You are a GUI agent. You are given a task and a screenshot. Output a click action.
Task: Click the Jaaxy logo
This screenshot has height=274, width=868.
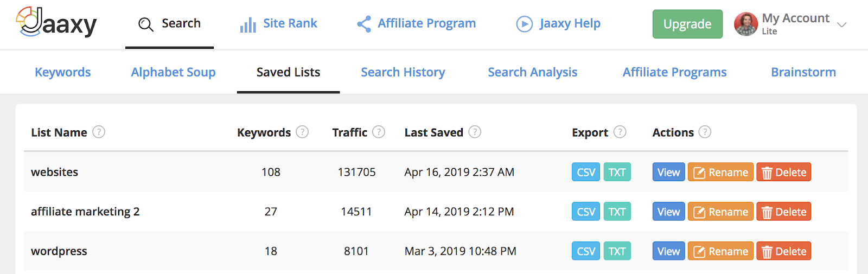pyautogui.click(x=56, y=23)
